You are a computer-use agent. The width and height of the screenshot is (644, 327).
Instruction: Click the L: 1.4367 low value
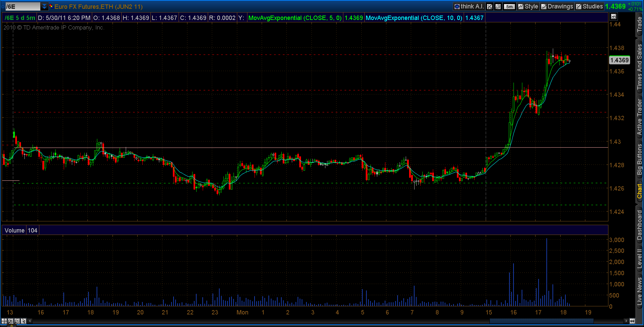(164, 18)
